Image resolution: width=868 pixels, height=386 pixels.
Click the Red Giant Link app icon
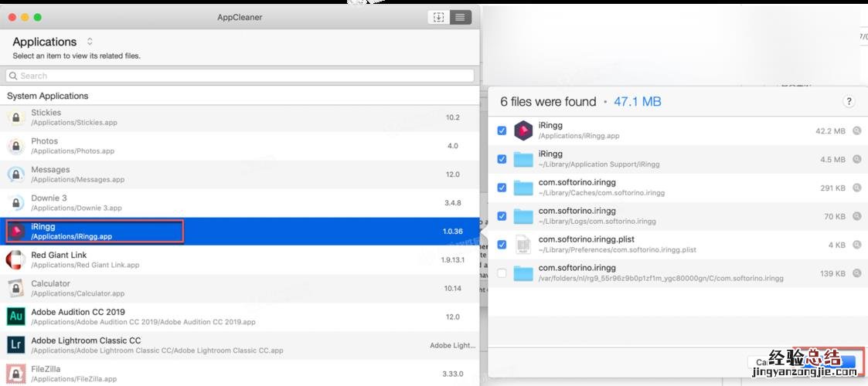point(16,260)
